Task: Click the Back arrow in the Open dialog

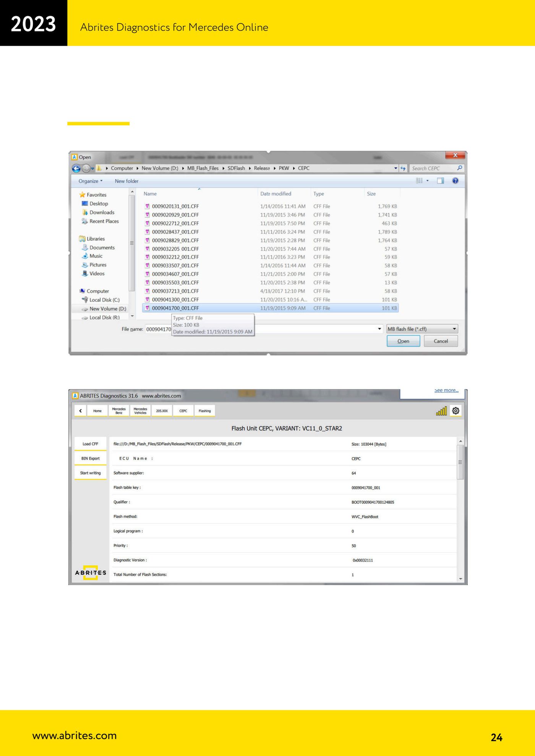Action: [x=76, y=168]
